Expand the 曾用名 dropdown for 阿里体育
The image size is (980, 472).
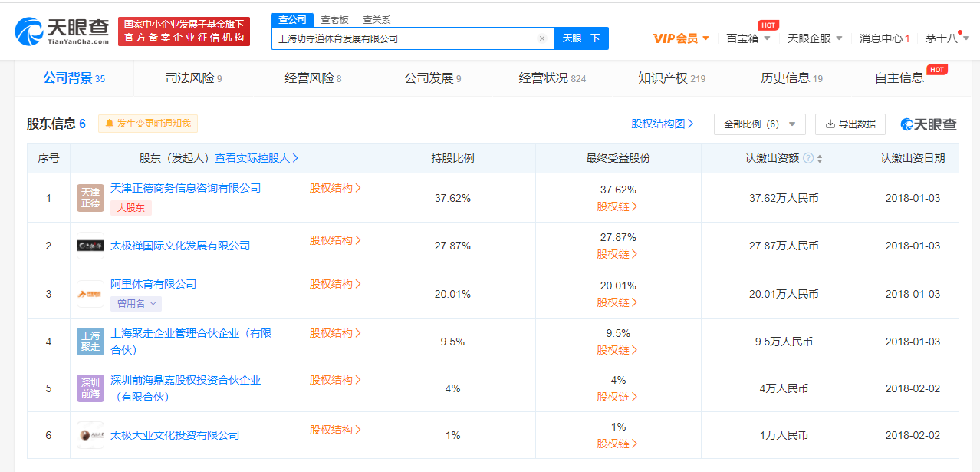click(x=136, y=304)
